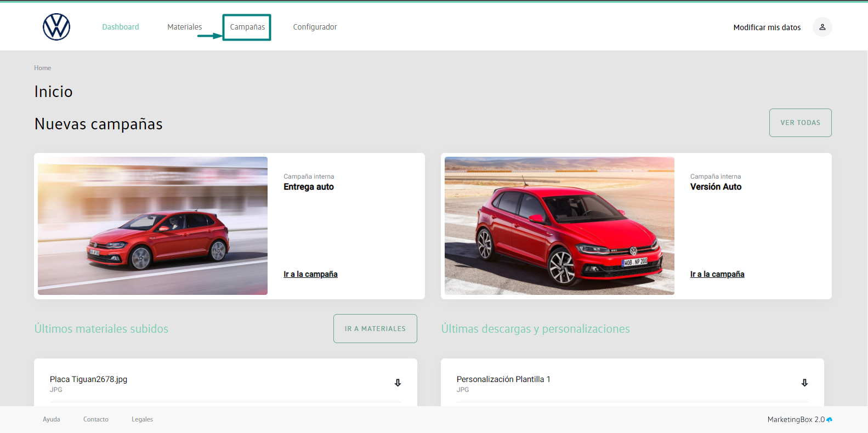Open Ir a la campaña for Entrega auto
The height and width of the screenshot is (433, 868).
[310, 274]
